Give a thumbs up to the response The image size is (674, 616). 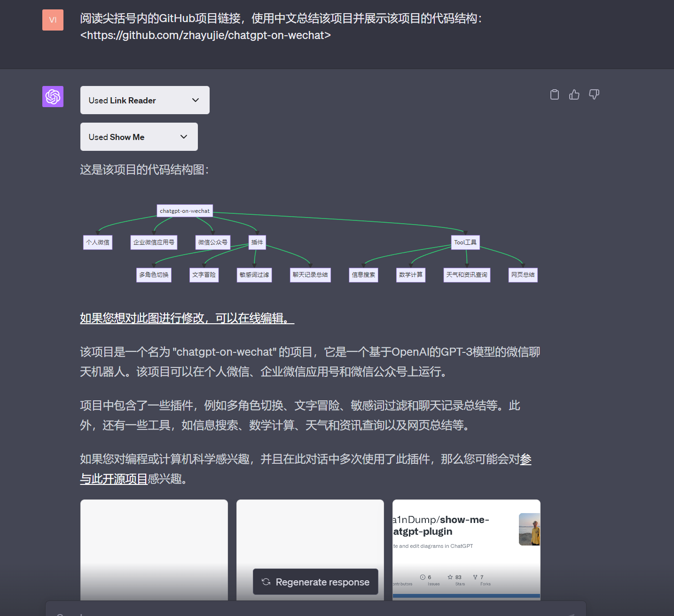(574, 94)
